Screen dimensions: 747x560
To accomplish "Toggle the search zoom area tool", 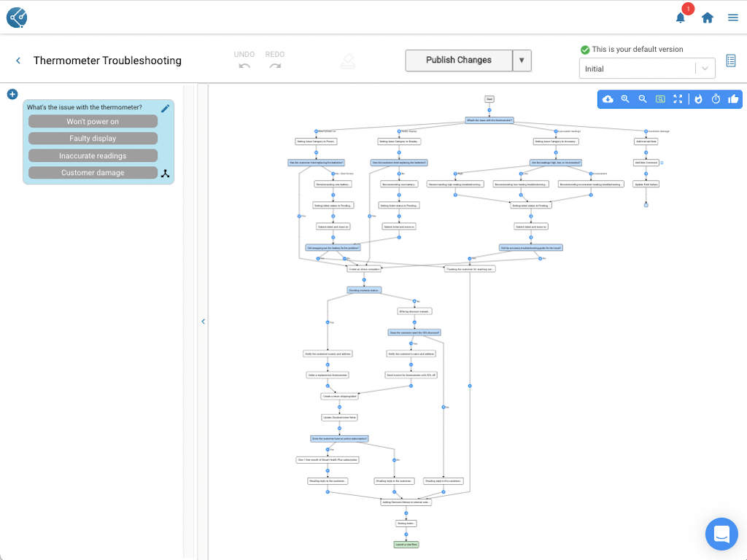I will tap(660, 99).
